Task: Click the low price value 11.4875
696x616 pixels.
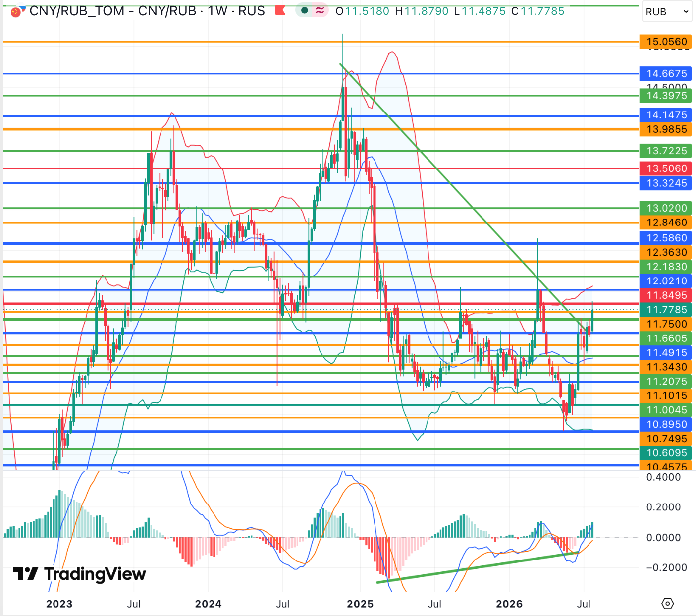Action: pos(483,11)
